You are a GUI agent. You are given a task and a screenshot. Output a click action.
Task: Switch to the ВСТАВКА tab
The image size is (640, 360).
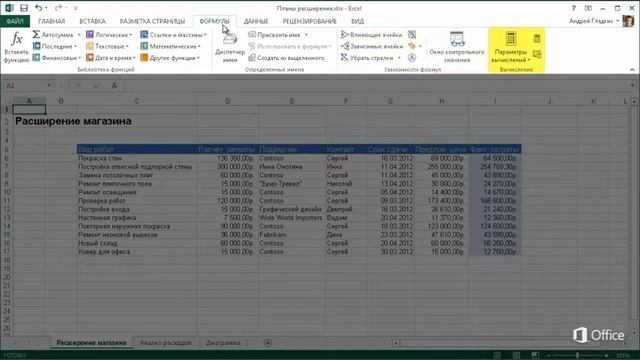92,21
